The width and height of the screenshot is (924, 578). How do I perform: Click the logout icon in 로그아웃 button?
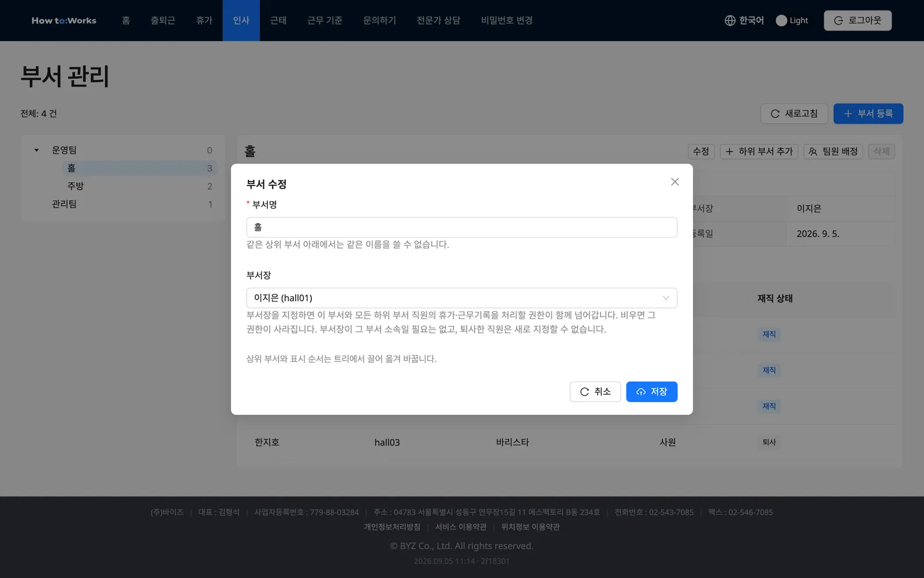tap(839, 21)
